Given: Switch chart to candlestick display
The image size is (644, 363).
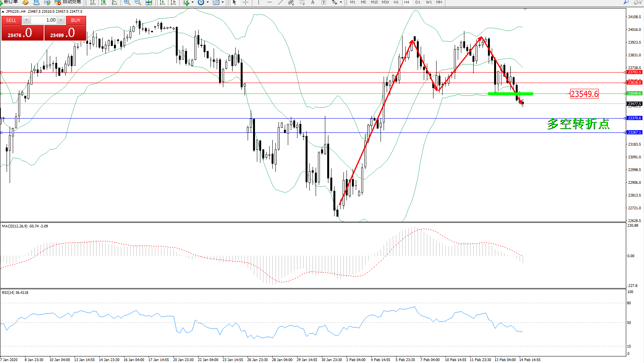Looking at the screenshot, I should tap(104, 2).
